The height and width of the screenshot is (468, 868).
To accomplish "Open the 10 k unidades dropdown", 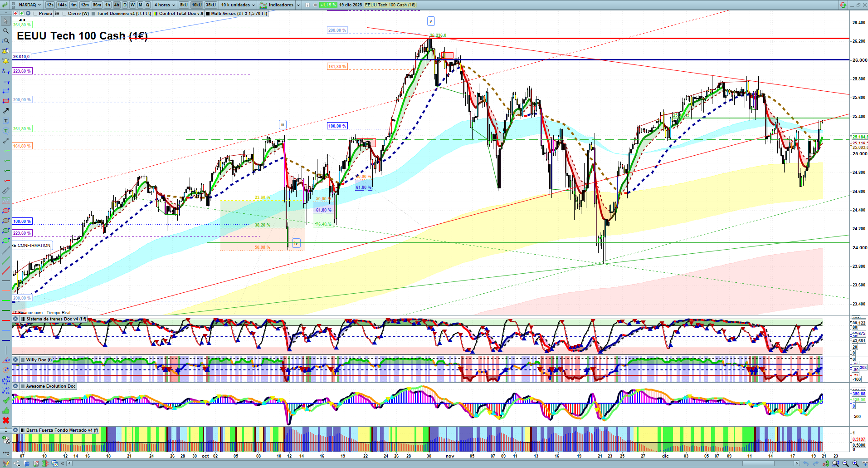I will [238, 5].
